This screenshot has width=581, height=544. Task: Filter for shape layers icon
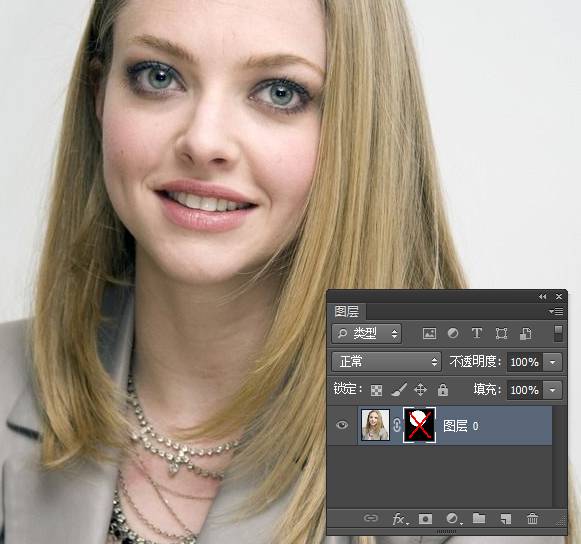501,334
